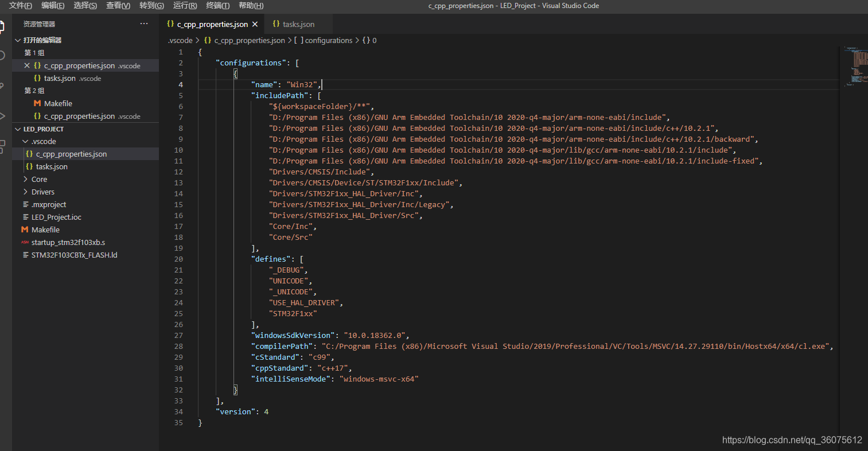Click configurations in the breadcrumb
This screenshot has height=451, width=868.
pos(329,40)
